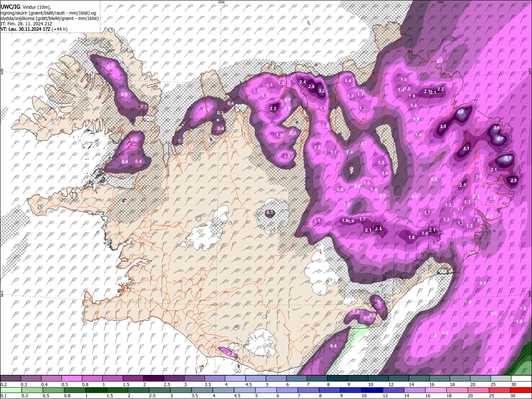The height and width of the screenshot is (399, 532).
Task: Click the white swatch after 30, upper legend
Action: coord(522,379)
